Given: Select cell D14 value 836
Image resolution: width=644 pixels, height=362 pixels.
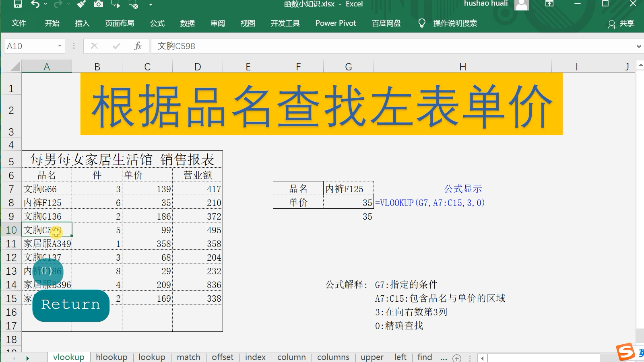Looking at the screenshot, I should [x=198, y=285].
